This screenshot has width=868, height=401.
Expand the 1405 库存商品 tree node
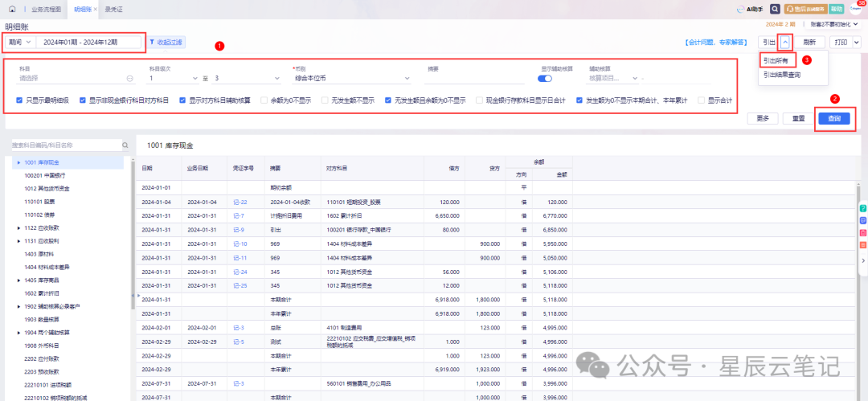point(18,280)
